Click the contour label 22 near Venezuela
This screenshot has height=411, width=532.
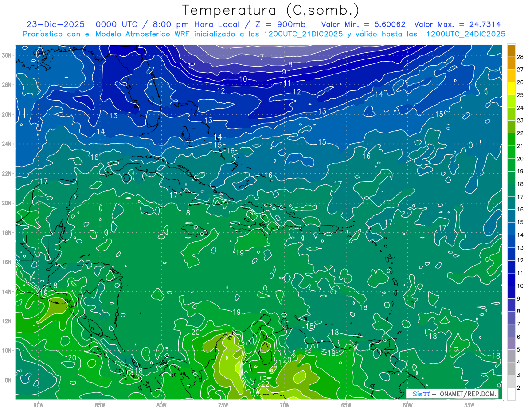pyautogui.click(x=265, y=384)
